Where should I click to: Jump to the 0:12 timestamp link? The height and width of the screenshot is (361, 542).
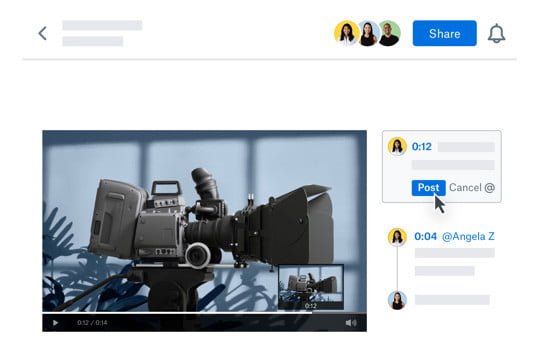(421, 147)
